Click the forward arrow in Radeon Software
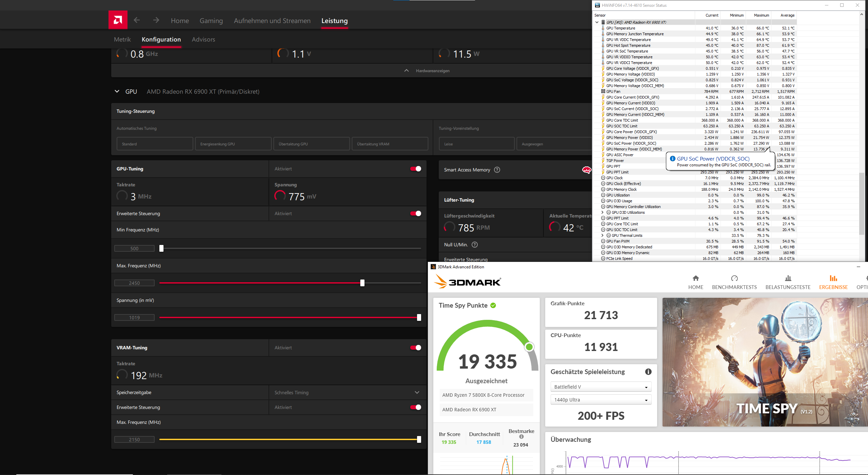868x475 pixels. click(156, 20)
